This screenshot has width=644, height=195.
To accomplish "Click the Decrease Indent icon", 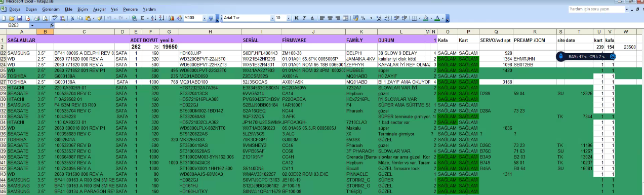I will pos(396,18).
